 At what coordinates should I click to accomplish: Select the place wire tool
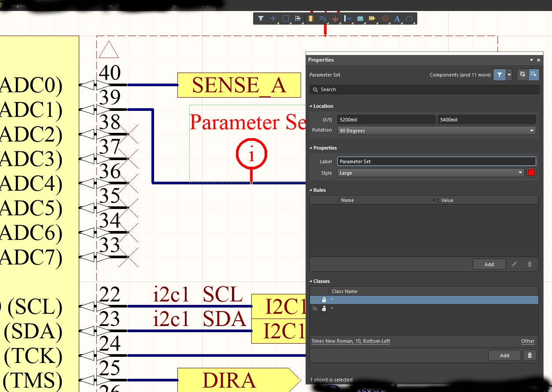323,18
